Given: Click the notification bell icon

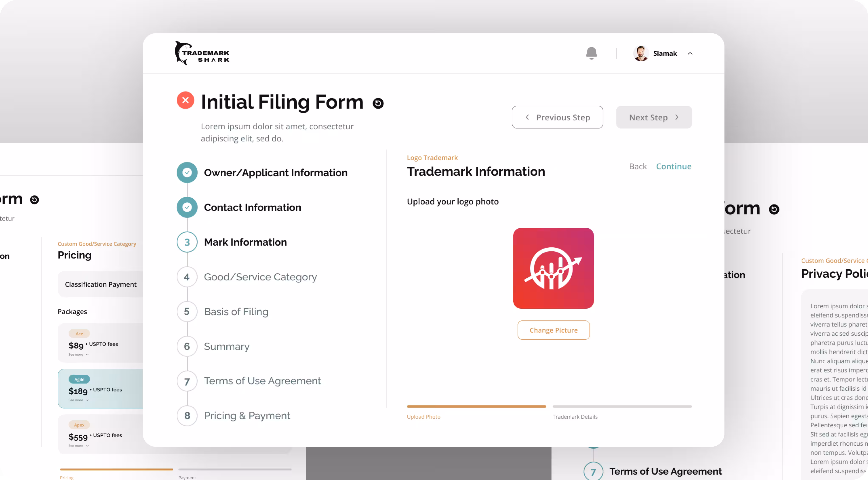Looking at the screenshot, I should pyautogui.click(x=591, y=53).
